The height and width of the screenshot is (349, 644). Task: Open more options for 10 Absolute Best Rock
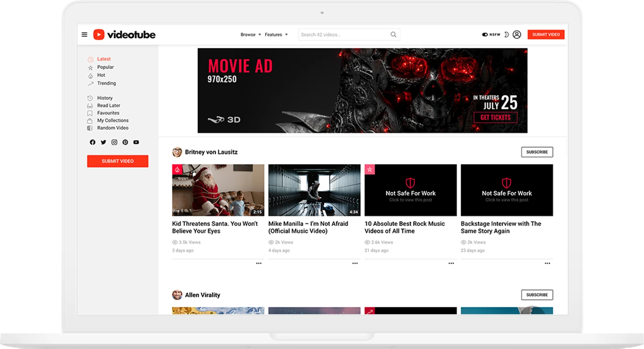click(x=451, y=264)
